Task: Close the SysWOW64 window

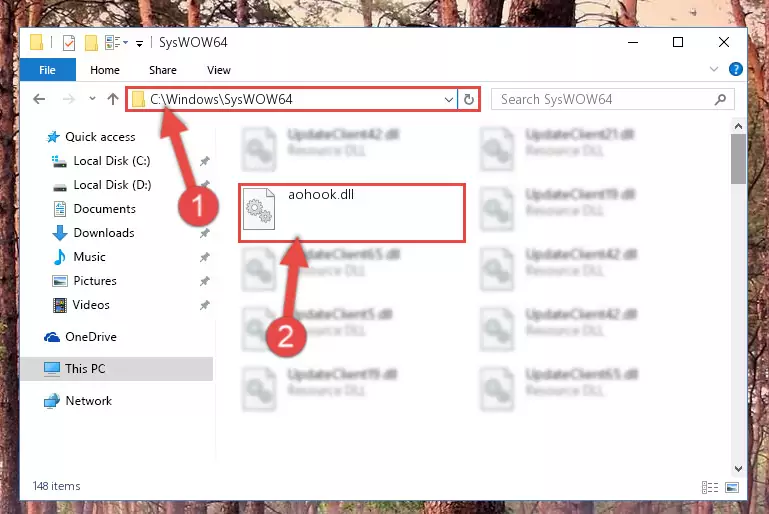Action: 723,43
